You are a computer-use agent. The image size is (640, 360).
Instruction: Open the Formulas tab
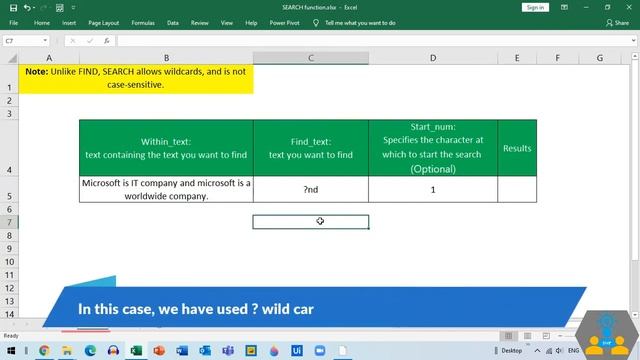pyautogui.click(x=143, y=23)
